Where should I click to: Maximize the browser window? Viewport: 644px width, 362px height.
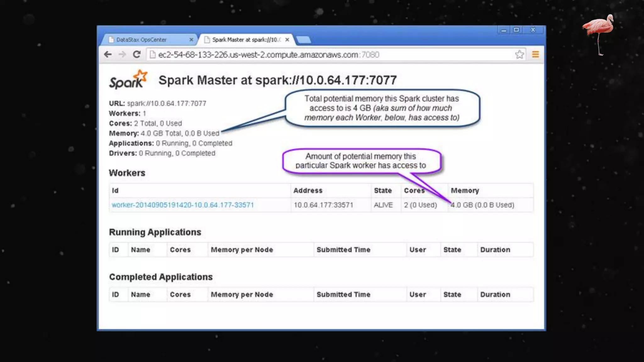[x=516, y=30]
